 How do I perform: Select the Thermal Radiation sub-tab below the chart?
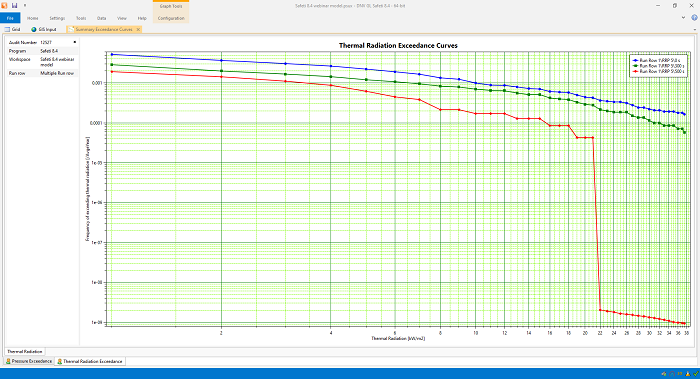pyautogui.click(x=25, y=352)
